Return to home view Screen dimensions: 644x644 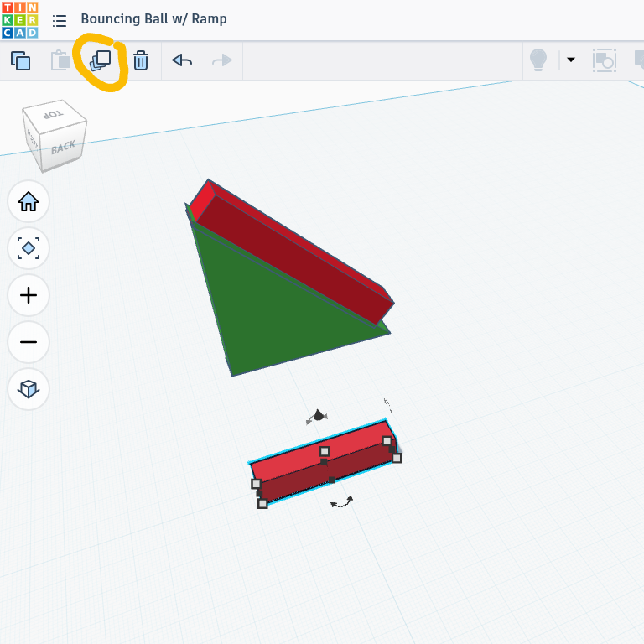coord(29,201)
